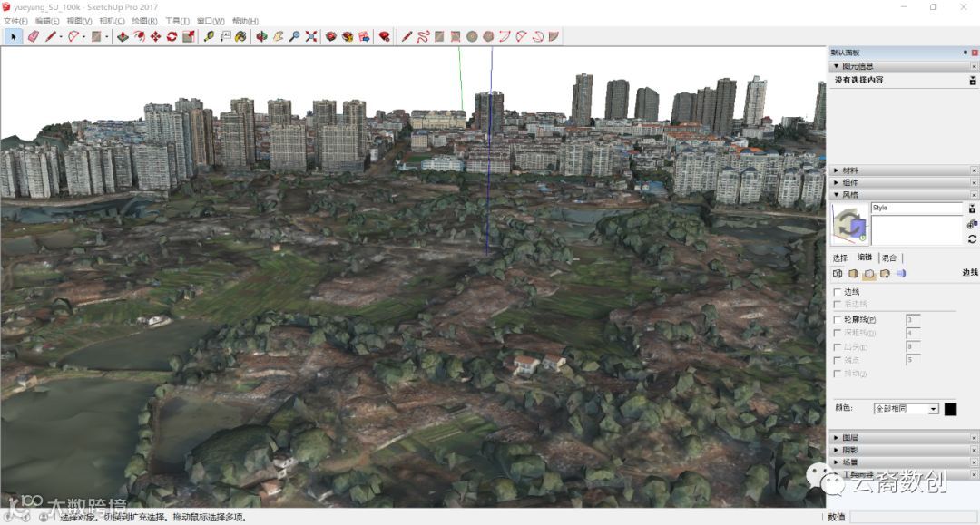Toggle the 轮廓线 profiles checkbox
This screenshot has width=980, height=525.
(838, 319)
